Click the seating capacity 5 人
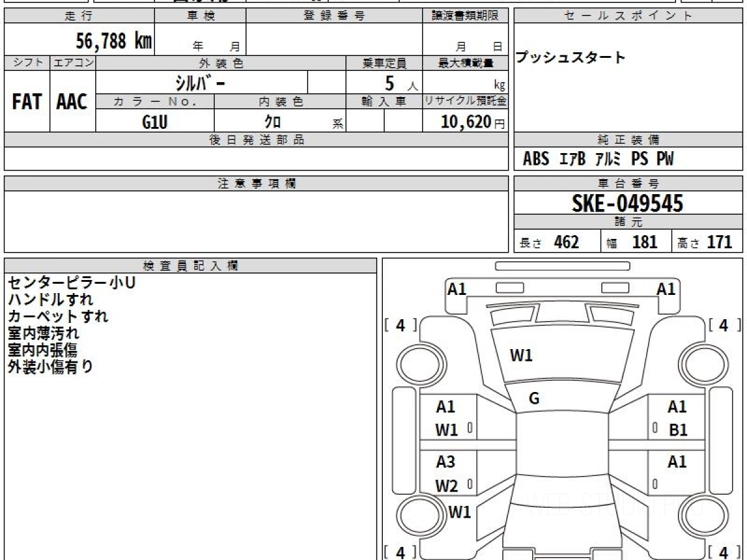The height and width of the screenshot is (560, 747). (402, 83)
